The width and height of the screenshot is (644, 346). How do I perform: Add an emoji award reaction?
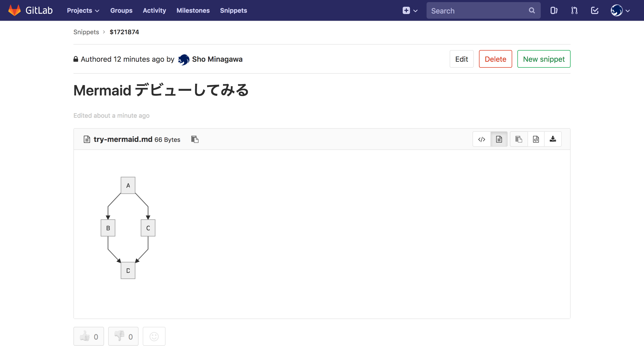click(154, 336)
